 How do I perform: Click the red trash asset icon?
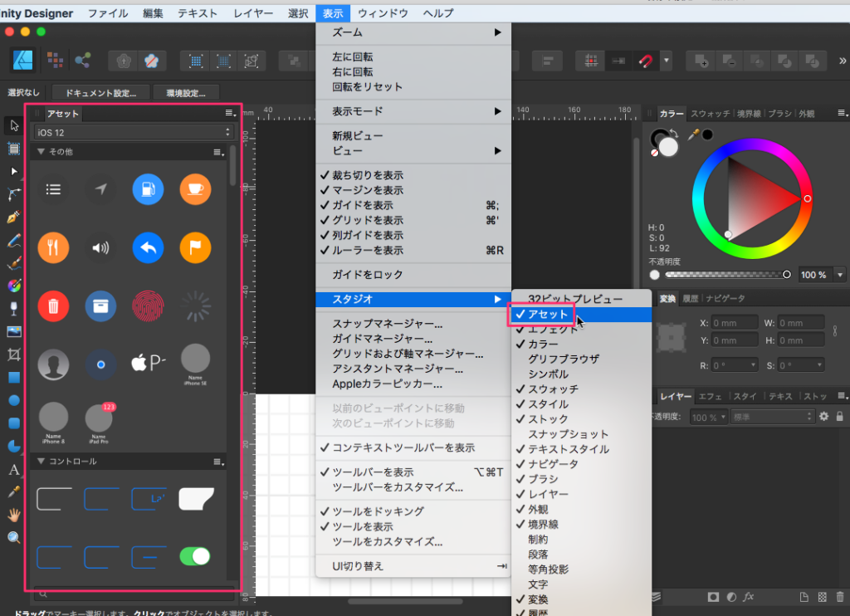tap(53, 306)
